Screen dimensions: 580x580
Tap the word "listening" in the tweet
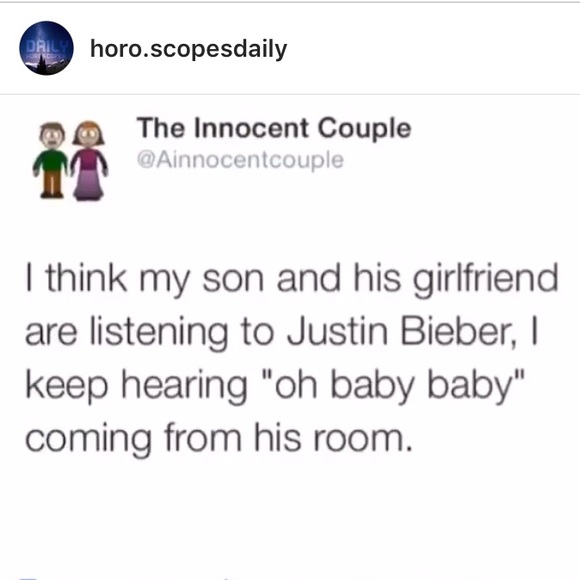point(159,332)
